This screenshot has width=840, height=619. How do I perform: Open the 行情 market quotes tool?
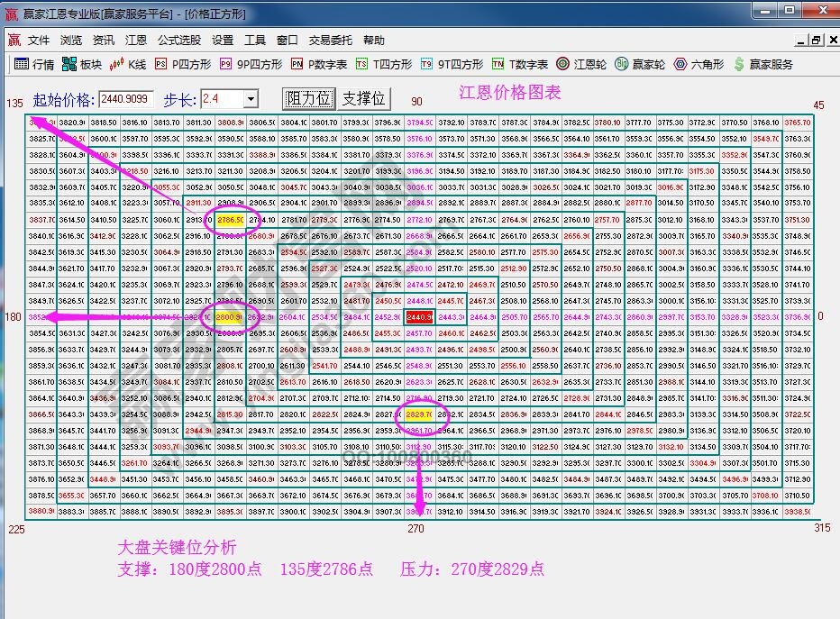tap(34, 65)
